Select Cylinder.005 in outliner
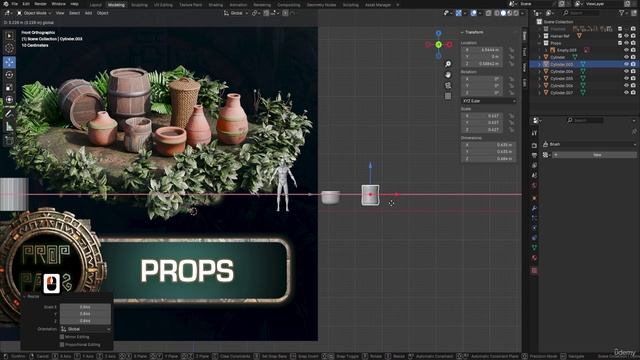640x360 pixels. click(x=562, y=78)
